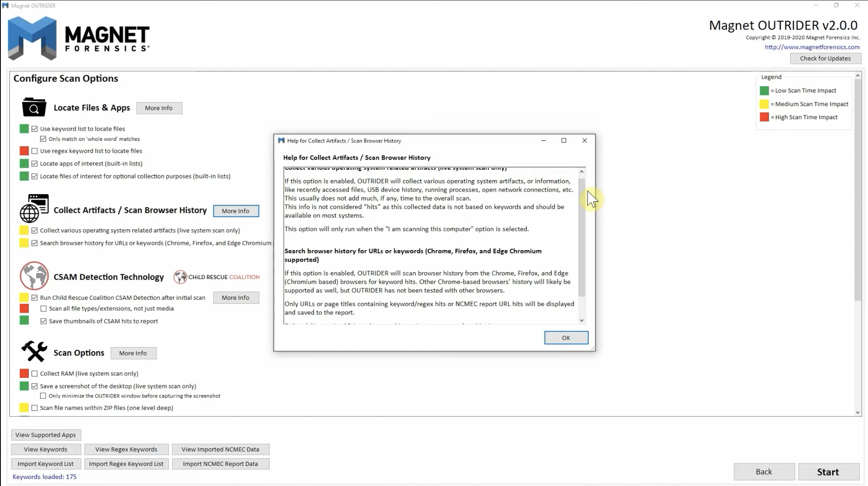Screen dimensions: 868x486
Task: Click the legend's yellow Medium Scan Time swatch
Action: pos(764,104)
